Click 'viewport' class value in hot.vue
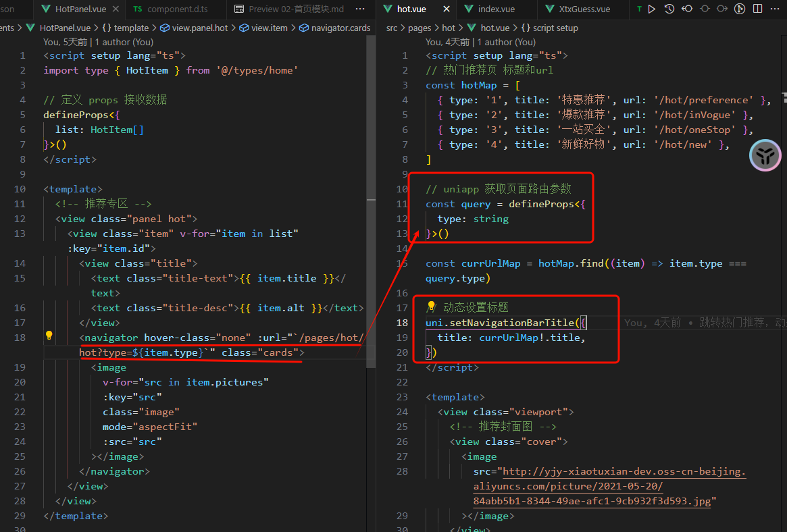Screen dimensions: 787x532 pos(538,412)
